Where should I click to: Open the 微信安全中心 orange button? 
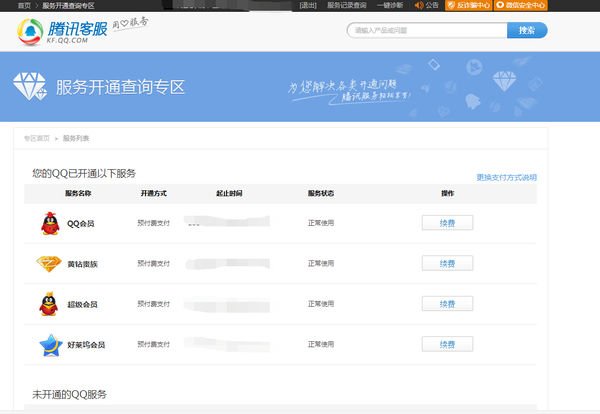pyautogui.click(x=521, y=5)
